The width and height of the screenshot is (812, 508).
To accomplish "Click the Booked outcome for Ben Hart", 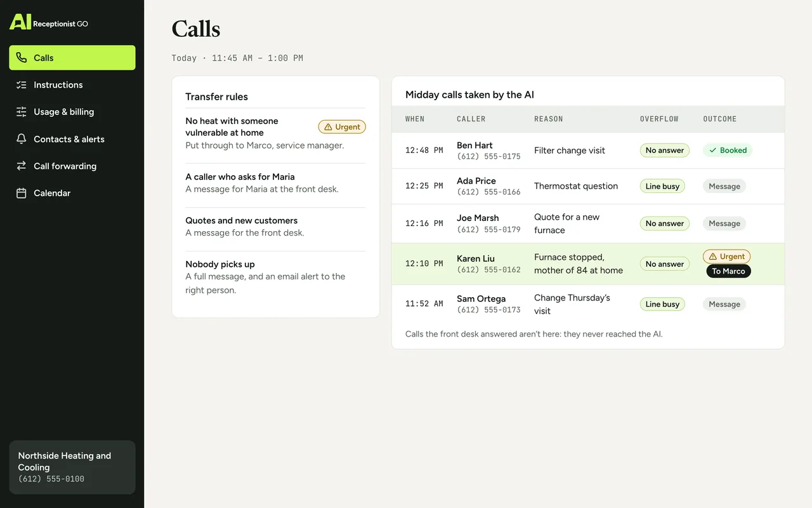I will pyautogui.click(x=728, y=150).
